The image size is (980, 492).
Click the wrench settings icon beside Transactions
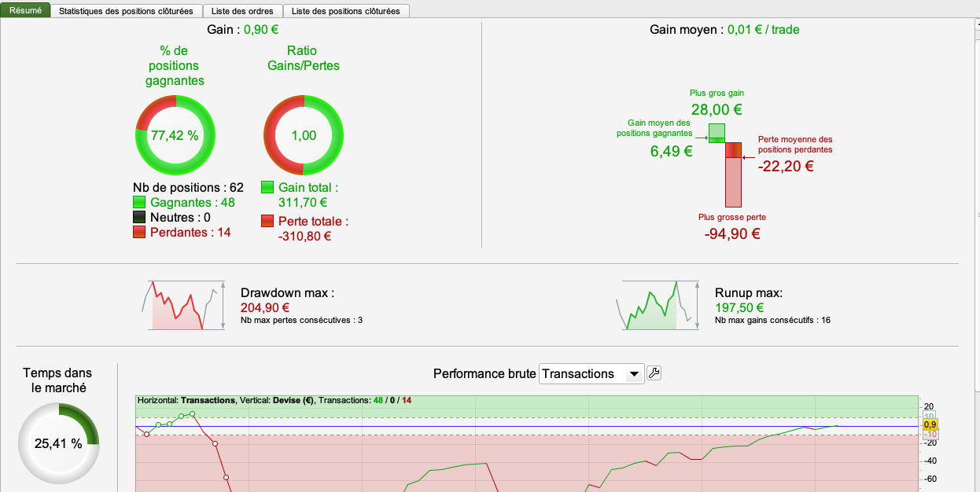tap(654, 373)
